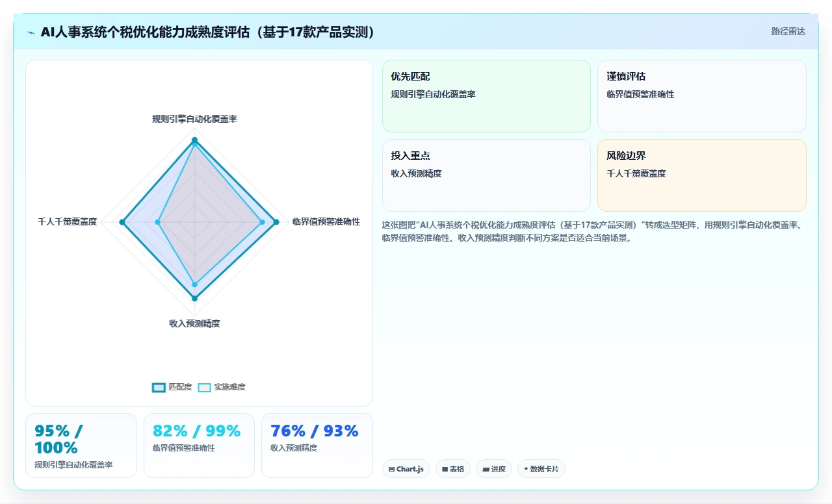
Task: Click the 路径雷达 label in the header
Action: pos(788,31)
